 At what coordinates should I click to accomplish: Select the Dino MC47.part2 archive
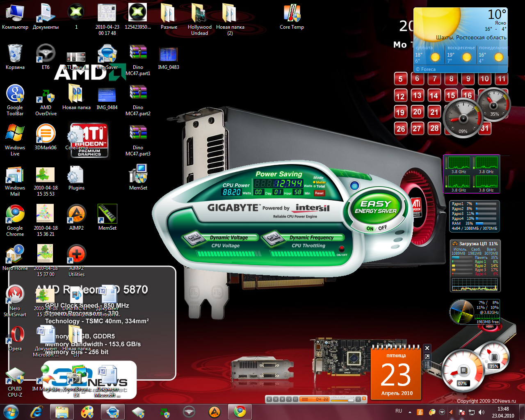coord(138,100)
